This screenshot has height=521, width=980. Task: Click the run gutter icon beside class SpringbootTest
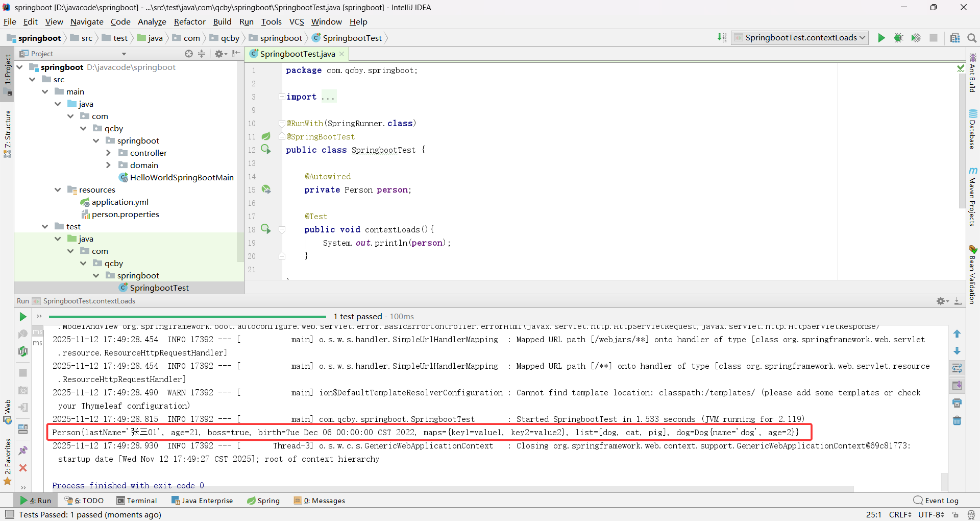tap(266, 149)
